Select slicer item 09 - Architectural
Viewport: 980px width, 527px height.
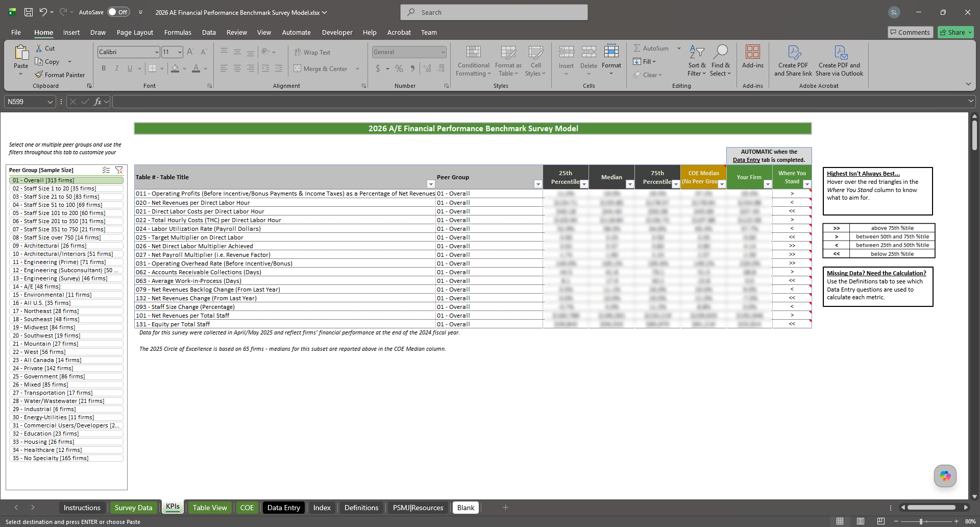click(x=66, y=246)
